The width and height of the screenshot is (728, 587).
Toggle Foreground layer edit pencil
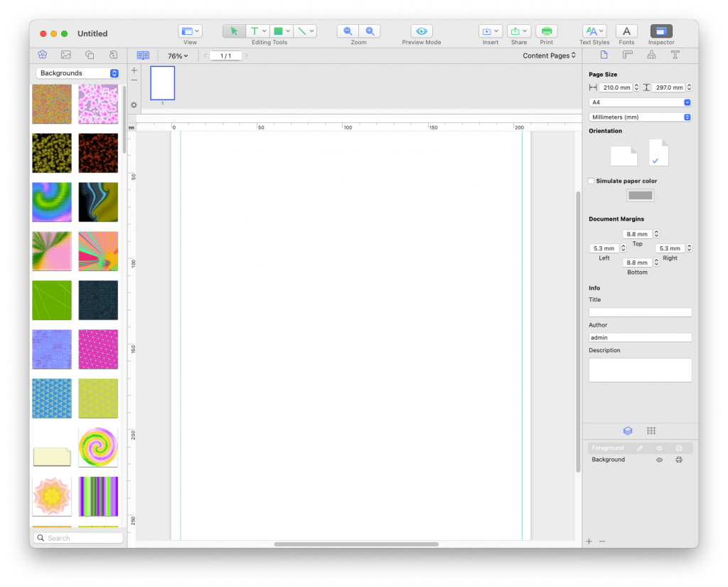640,448
